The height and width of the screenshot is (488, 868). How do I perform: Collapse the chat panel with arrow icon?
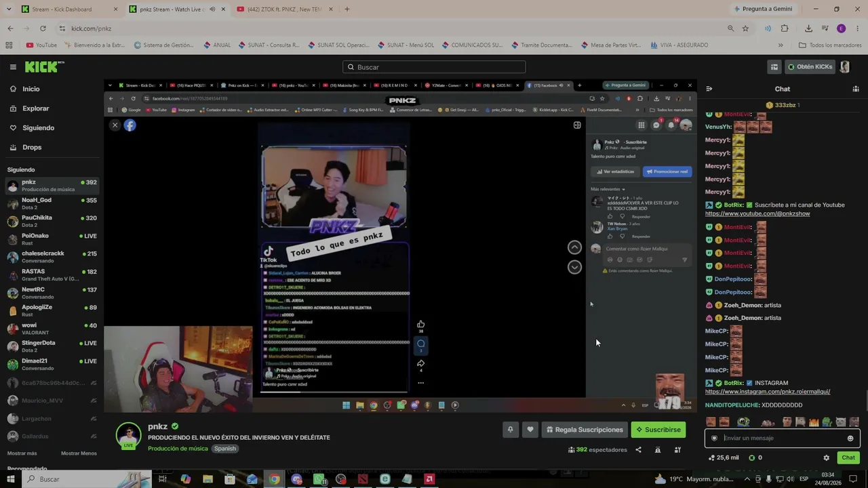709,89
